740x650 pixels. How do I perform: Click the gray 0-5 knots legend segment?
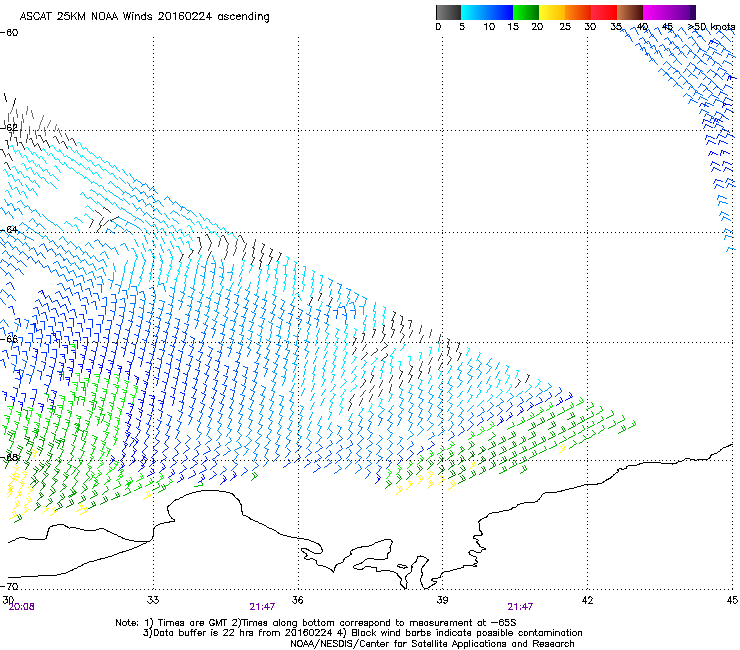click(x=448, y=12)
